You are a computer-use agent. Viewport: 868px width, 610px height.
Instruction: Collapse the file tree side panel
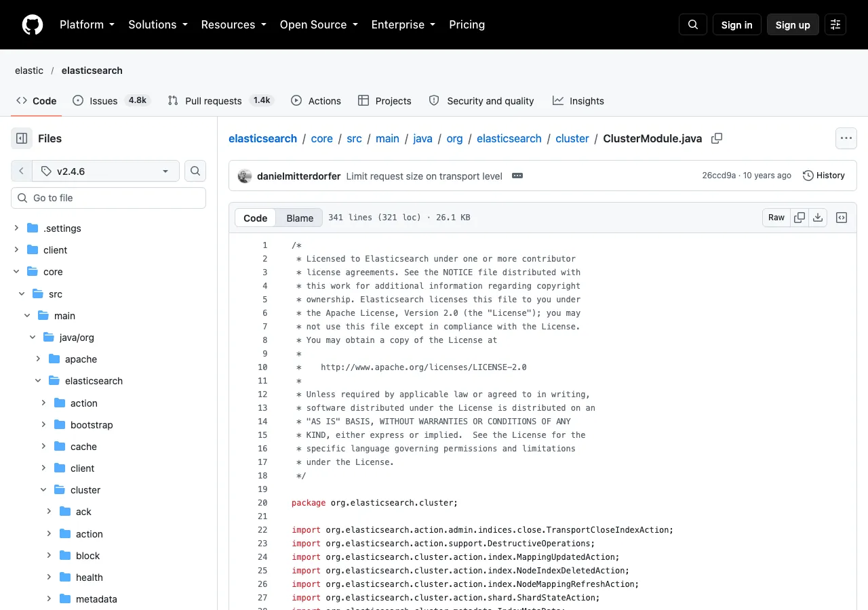pyautogui.click(x=22, y=138)
